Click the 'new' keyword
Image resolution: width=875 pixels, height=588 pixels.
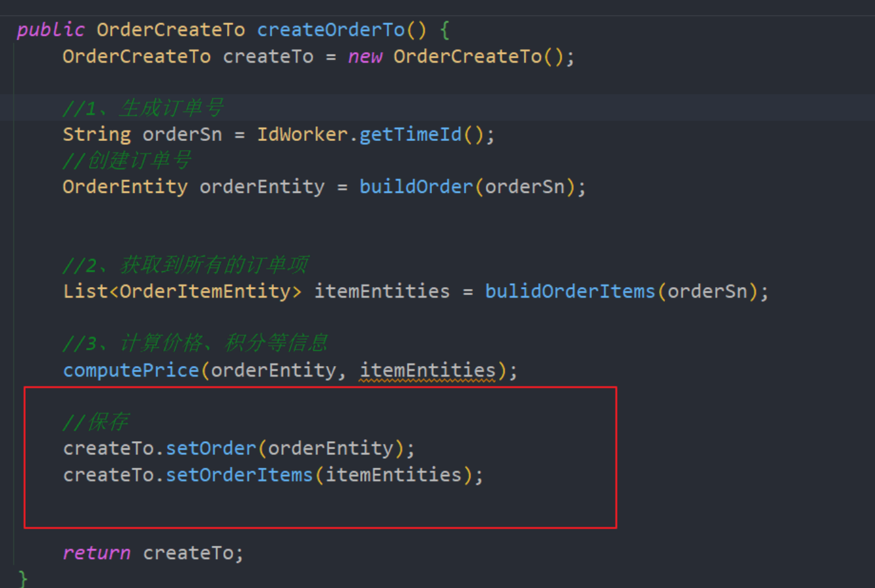click(365, 57)
